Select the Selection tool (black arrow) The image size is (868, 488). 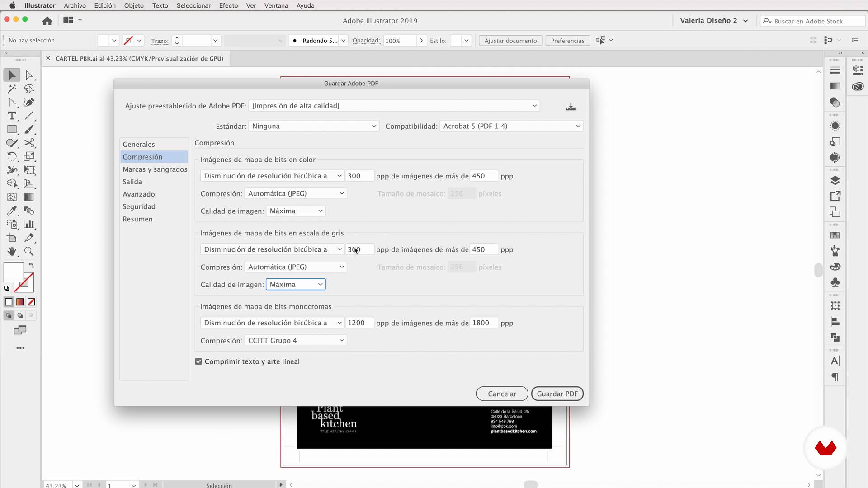tap(12, 75)
